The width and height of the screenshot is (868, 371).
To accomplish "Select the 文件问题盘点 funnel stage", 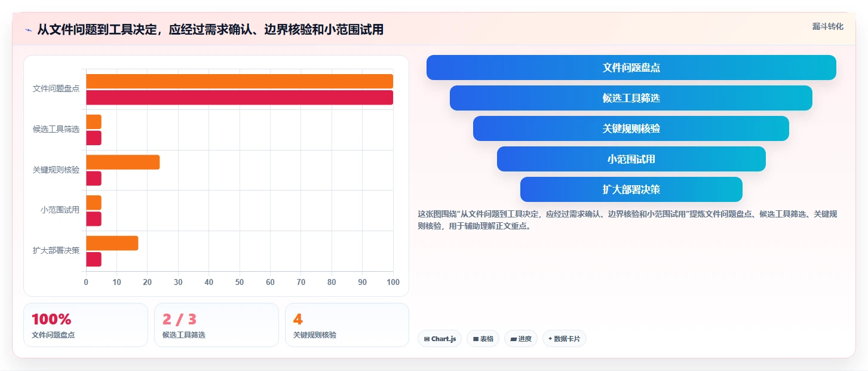I will [631, 68].
